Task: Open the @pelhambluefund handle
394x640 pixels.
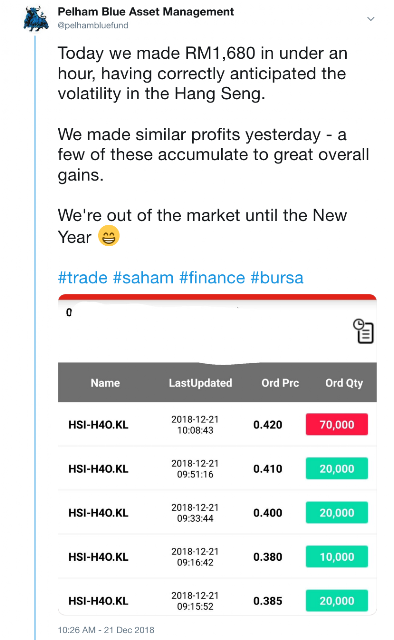Action: coord(93,25)
